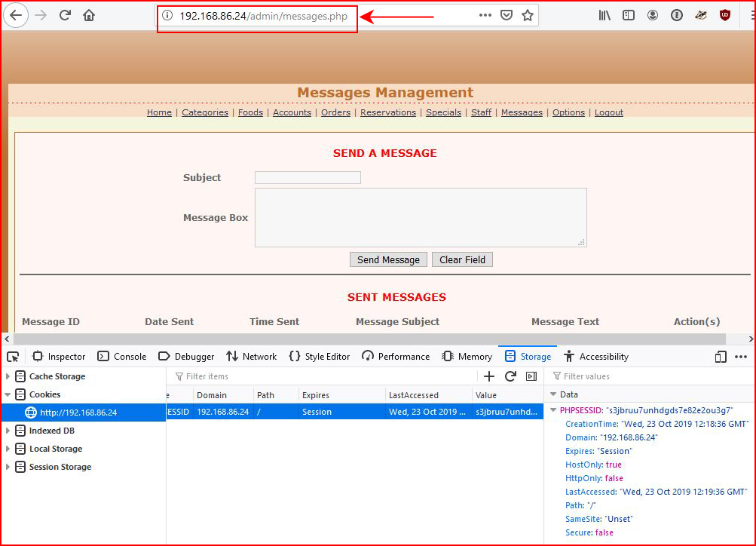This screenshot has width=756, height=546.
Task: Click the uBlock Origin shield icon
Action: click(724, 15)
